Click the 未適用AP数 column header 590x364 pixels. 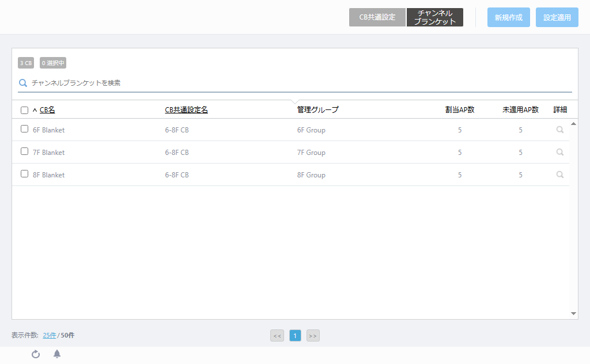[521, 110]
